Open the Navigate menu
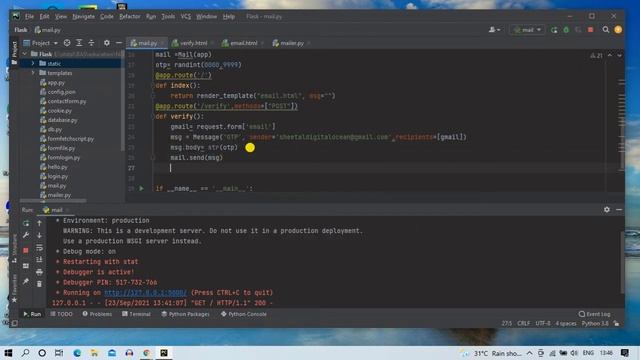Screen dimensions: 640x360 pos(83,17)
